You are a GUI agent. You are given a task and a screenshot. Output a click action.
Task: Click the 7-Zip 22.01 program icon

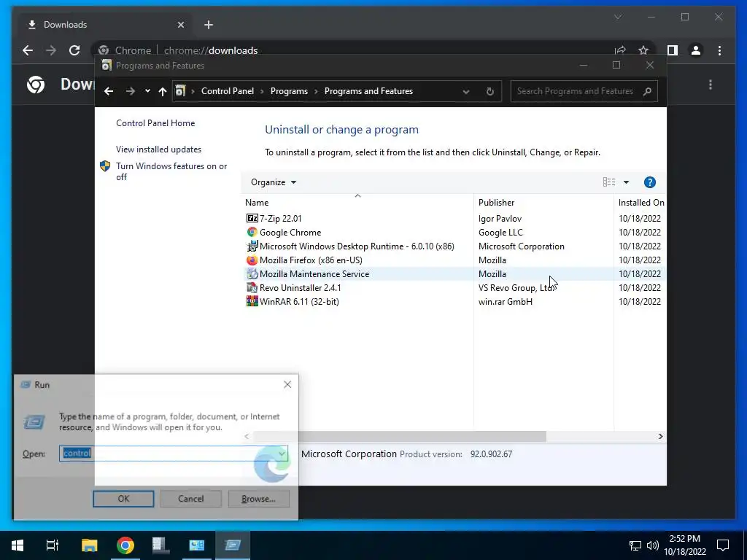pos(252,219)
